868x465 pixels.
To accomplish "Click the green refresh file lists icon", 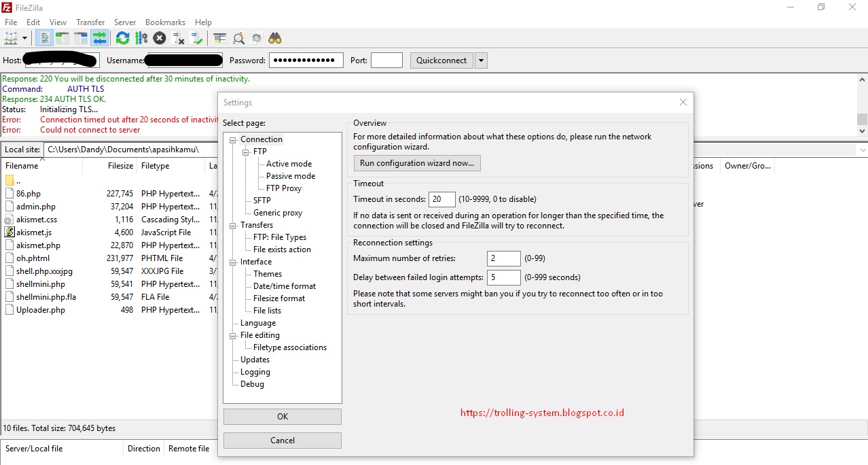I will coord(122,38).
